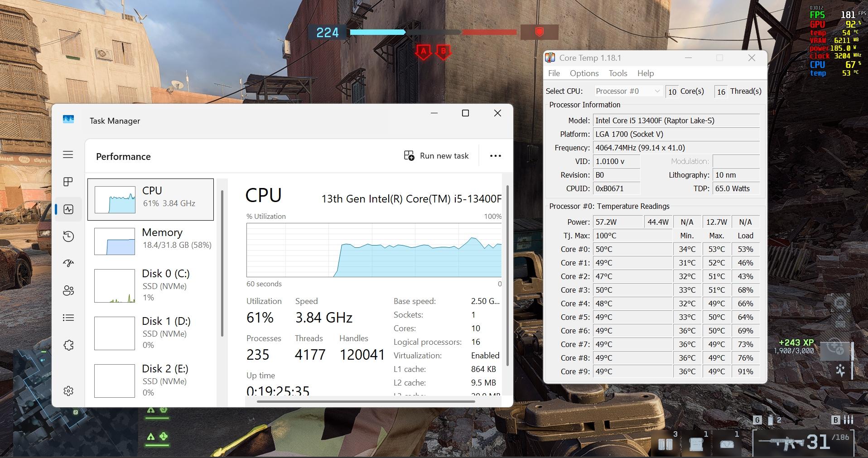
Task: Select the Performance page icon in sidebar
Action: point(68,209)
